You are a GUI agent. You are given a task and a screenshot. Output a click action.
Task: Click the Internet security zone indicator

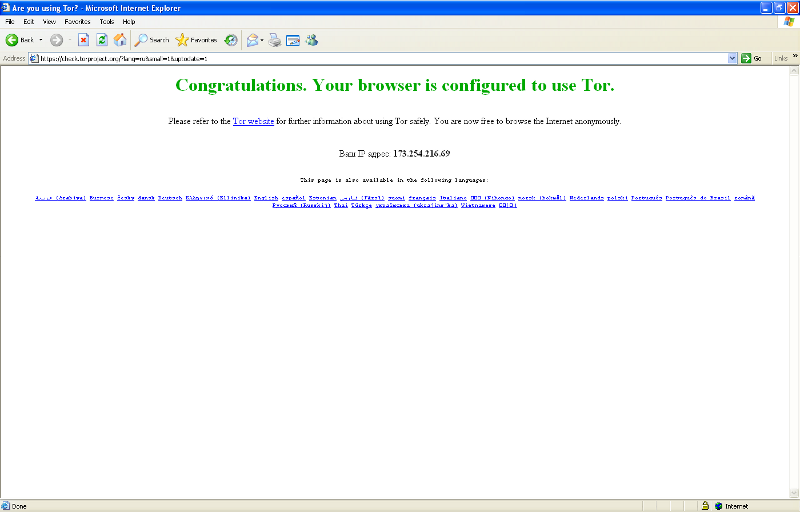click(736, 506)
